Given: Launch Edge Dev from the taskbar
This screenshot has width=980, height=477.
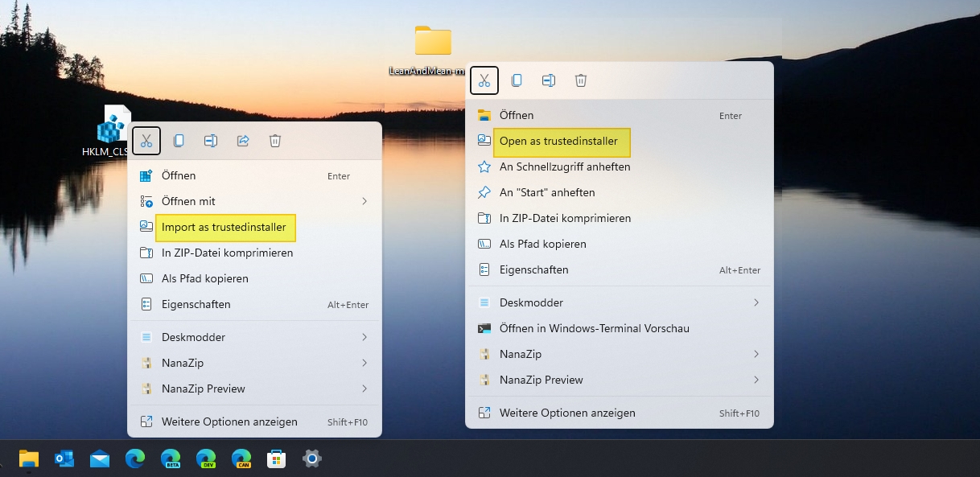Looking at the screenshot, I should (x=206, y=458).
